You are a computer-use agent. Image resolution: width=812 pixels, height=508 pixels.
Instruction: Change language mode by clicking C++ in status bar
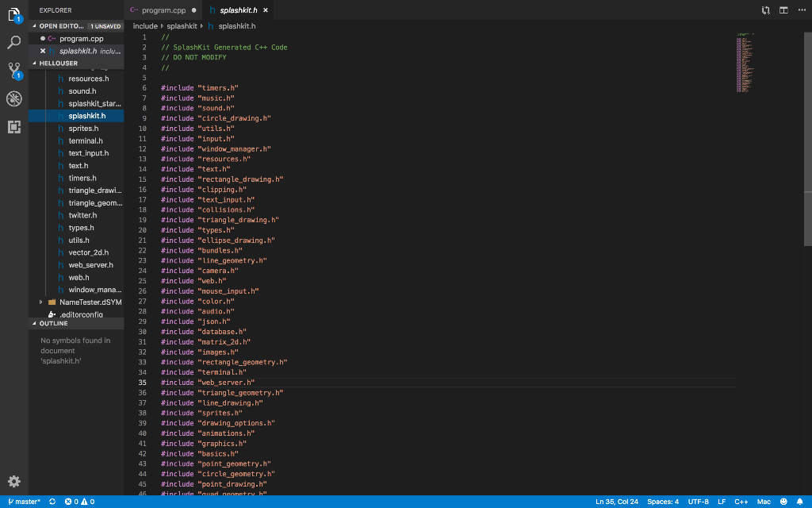[741, 502]
